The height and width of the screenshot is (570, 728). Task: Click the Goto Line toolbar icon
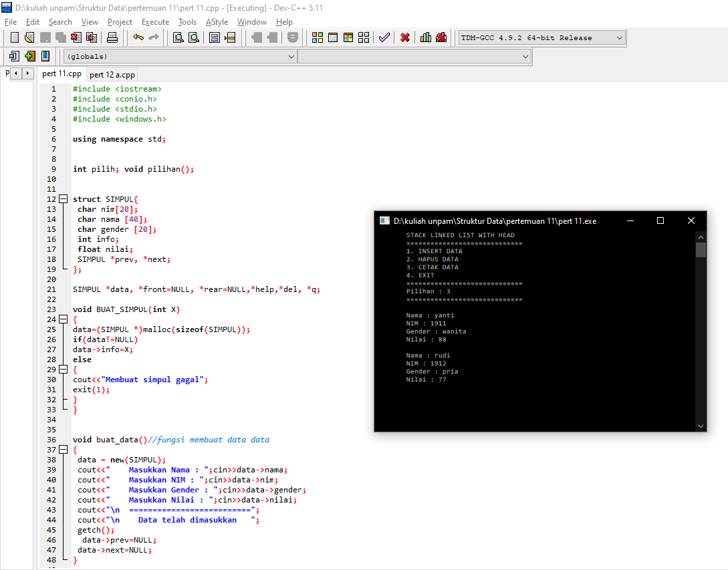tap(230, 37)
